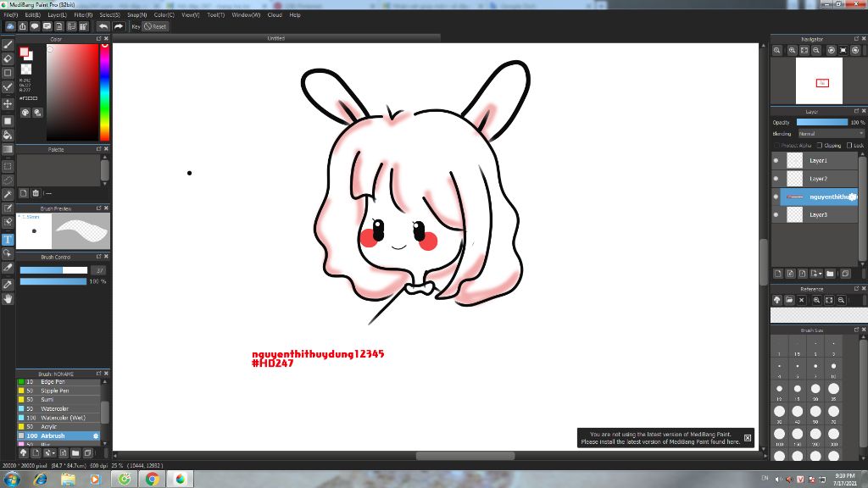Viewport: 868px width, 488px height.
Task: Click the brush size slider
Action: click(x=53, y=270)
